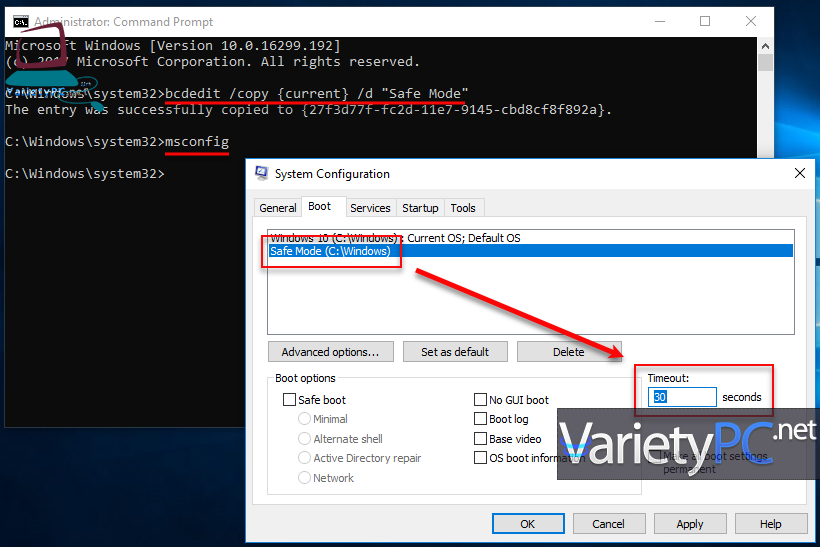The height and width of the screenshot is (547, 820).
Task: Click the Command Prompt window icon
Action: point(20,22)
